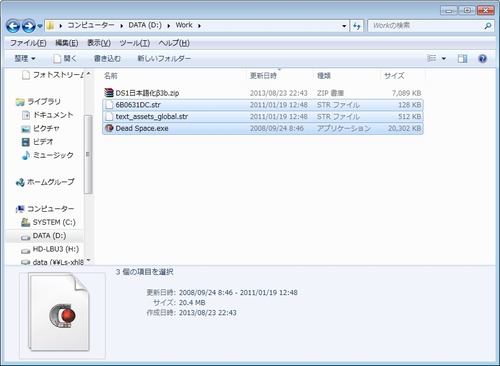Open the ツール(T) menu
The image size is (500, 366).
tap(134, 43)
